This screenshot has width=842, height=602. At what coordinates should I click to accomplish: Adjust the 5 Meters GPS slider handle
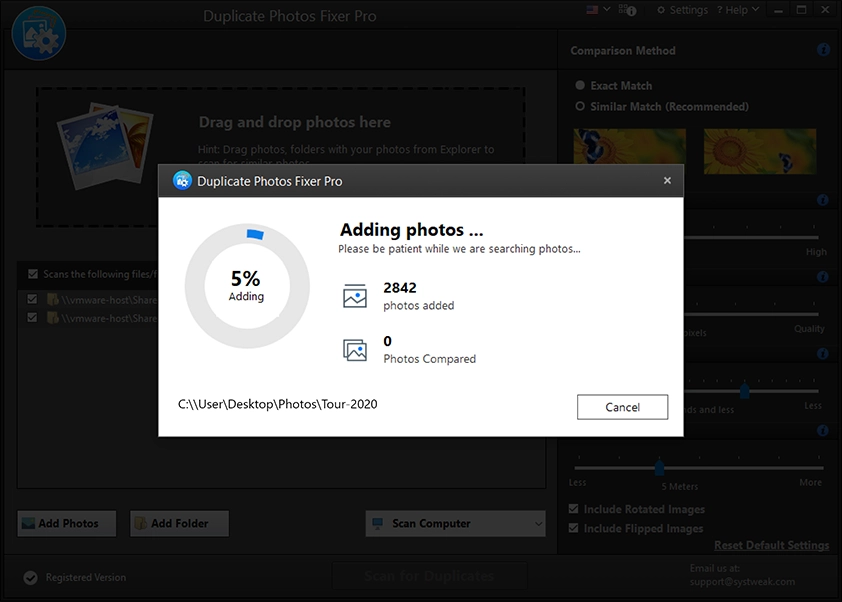(659, 467)
